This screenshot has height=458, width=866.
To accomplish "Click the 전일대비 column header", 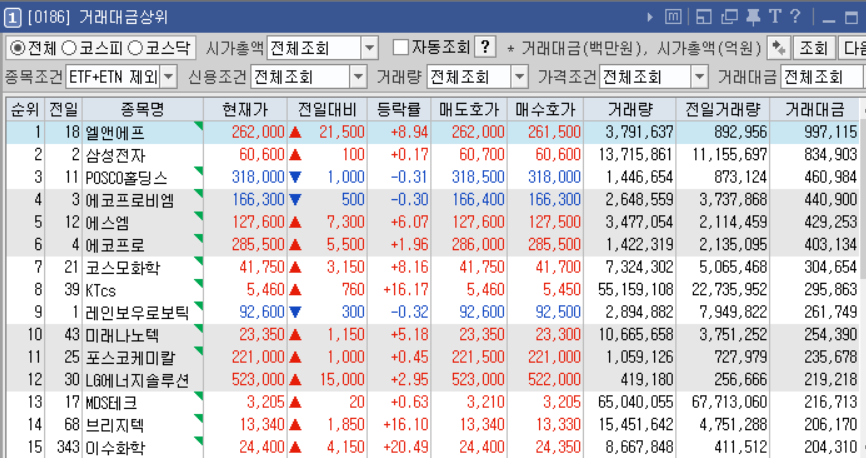I will [x=328, y=109].
